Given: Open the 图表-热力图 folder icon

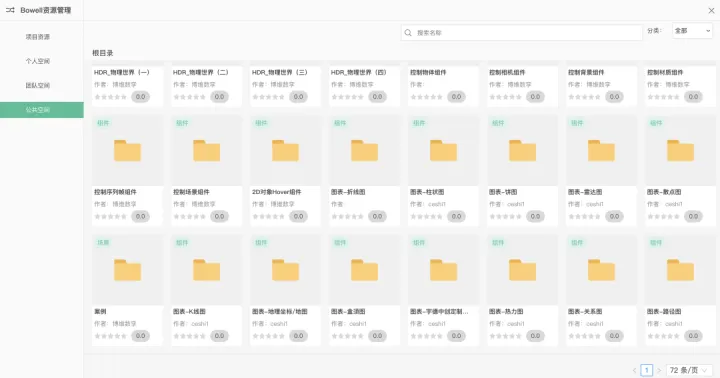Looking at the screenshot, I should click(x=522, y=270).
